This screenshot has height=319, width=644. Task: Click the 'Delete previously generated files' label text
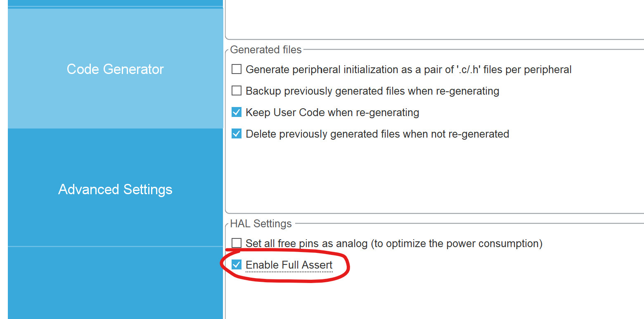(377, 134)
